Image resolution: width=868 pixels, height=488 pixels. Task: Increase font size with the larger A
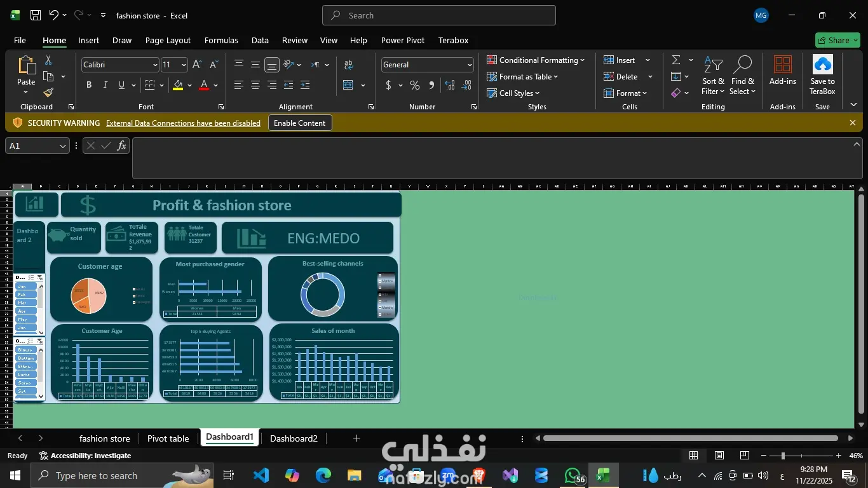[197, 65]
